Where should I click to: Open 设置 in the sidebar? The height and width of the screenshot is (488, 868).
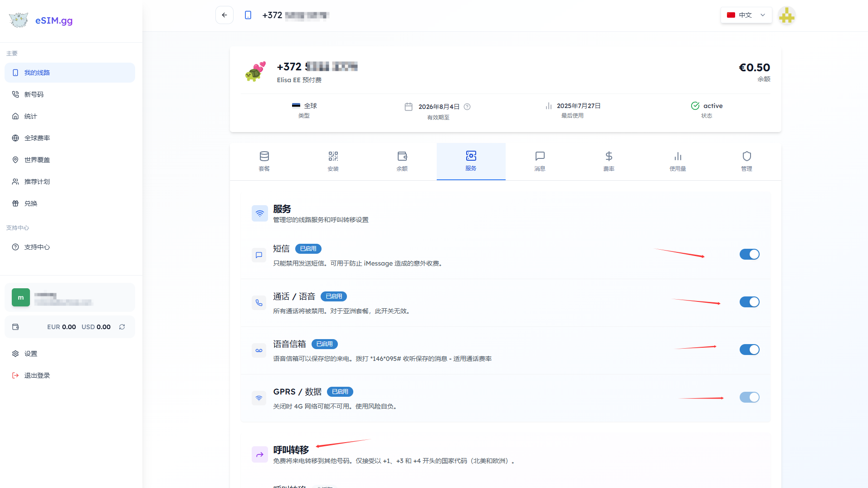point(31,354)
